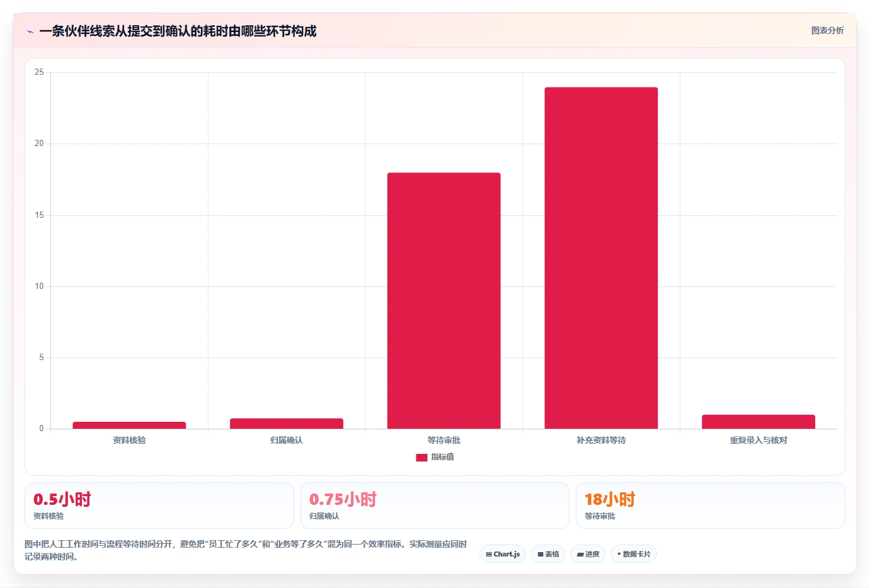Screen dimensions: 870x588
Task: Click the y-axis value 5
Action: [x=42, y=358]
